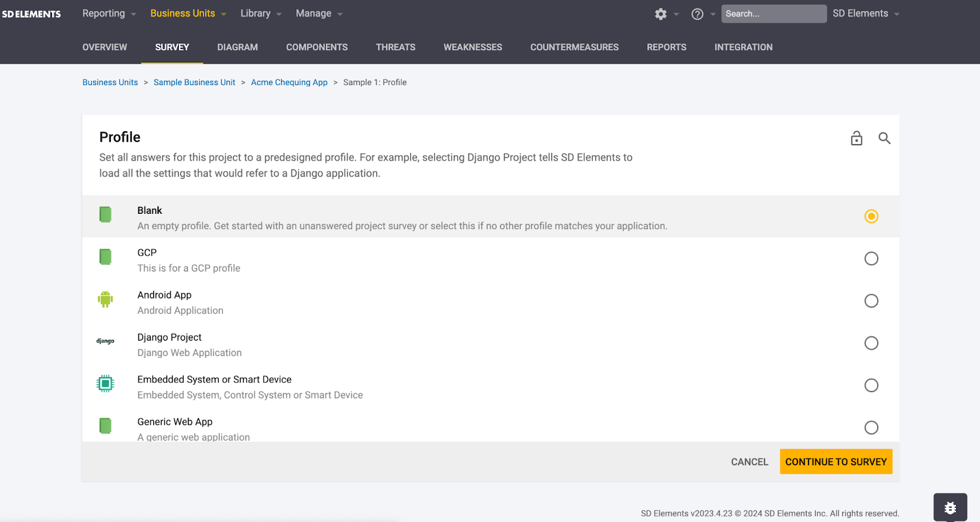
Task: Open the Integration tab
Action: tap(744, 47)
